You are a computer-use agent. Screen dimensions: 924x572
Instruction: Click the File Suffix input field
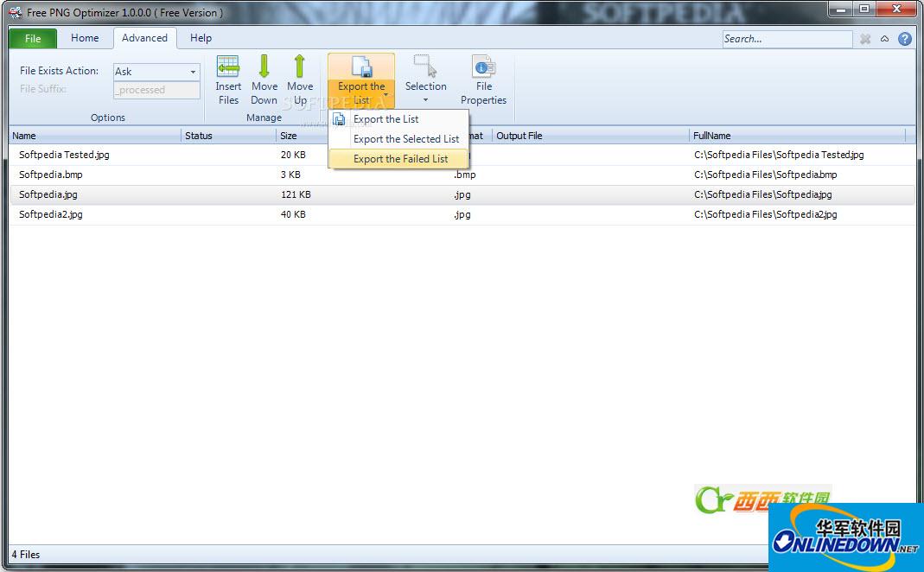tap(156, 90)
